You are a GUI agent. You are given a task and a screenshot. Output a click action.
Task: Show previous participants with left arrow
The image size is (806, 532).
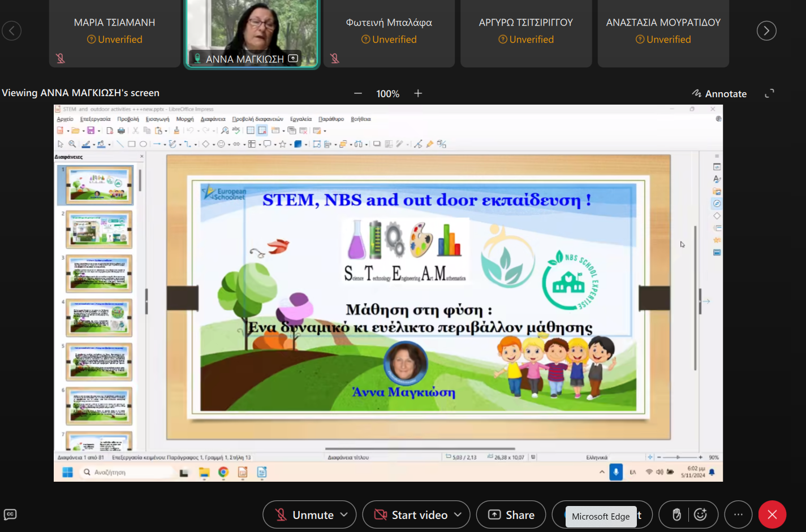tap(12, 31)
